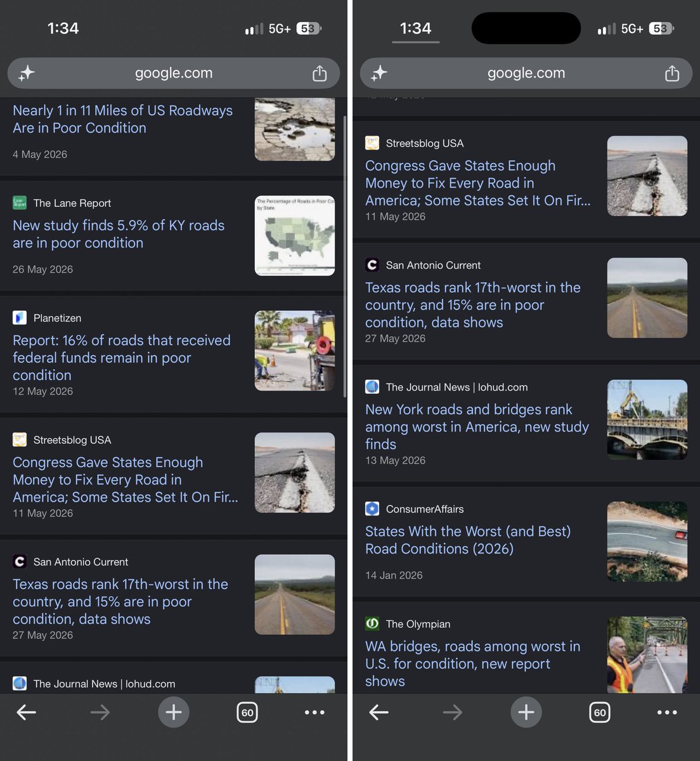Tap the sparkle icon in the left screenshot
This screenshot has width=700, height=761.
[27, 74]
